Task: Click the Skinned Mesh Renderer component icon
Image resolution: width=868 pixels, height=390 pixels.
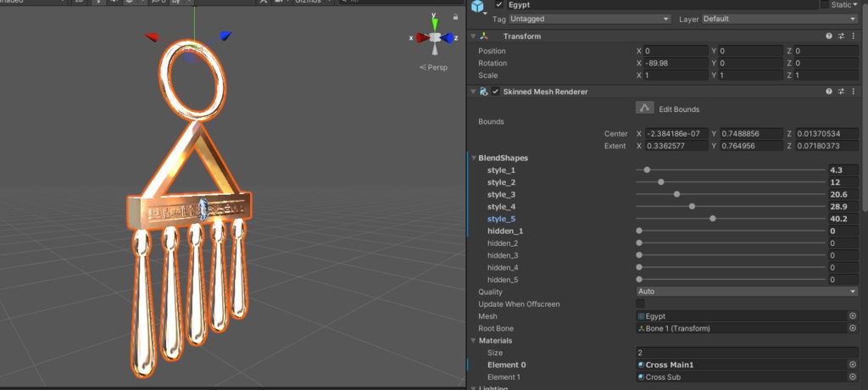Action: pos(484,92)
